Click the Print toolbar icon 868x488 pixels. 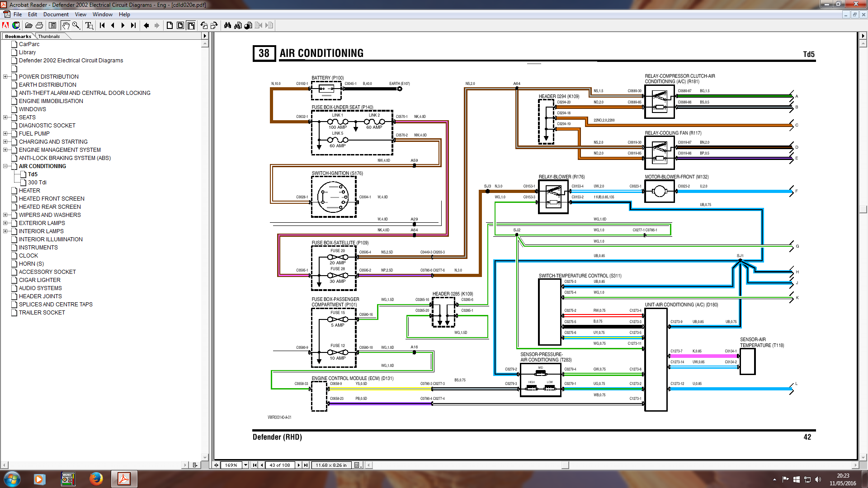tap(39, 25)
